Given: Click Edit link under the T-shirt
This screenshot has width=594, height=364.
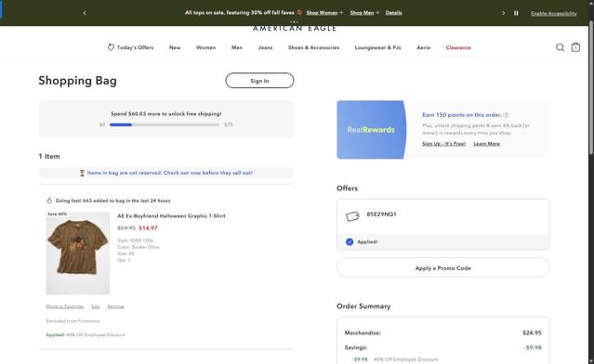Looking at the screenshot, I should coord(96,306).
